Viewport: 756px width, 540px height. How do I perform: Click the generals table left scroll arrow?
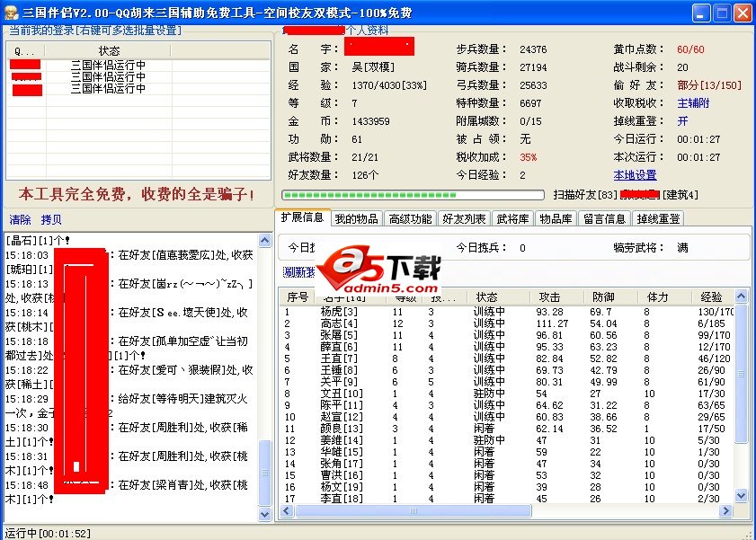(x=287, y=510)
